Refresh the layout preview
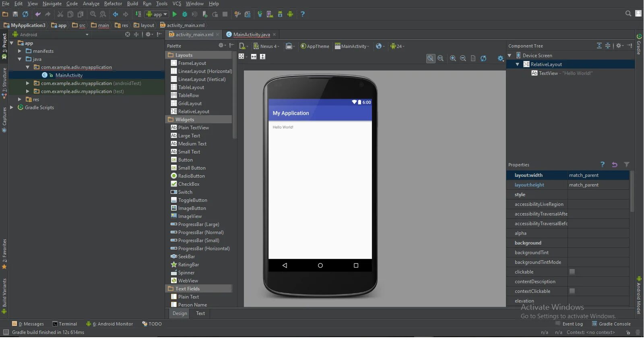Image resolution: width=644 pixels, height=340 pixels. 483,58
